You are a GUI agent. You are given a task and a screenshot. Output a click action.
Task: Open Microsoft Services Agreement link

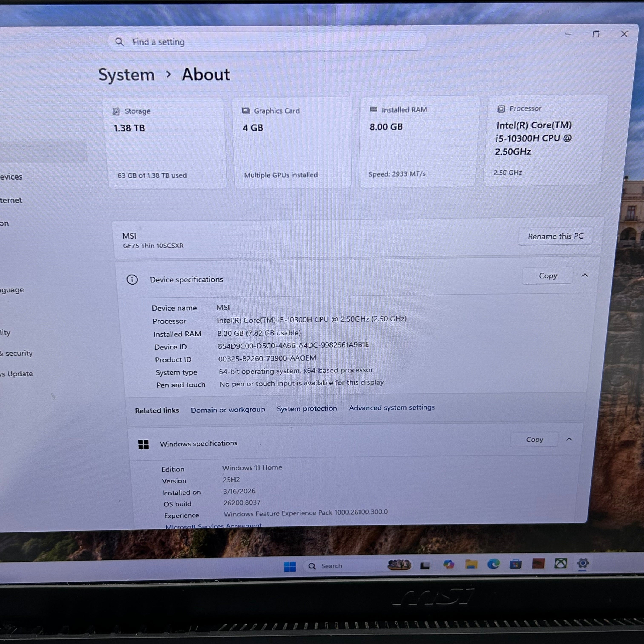point(213,526)
